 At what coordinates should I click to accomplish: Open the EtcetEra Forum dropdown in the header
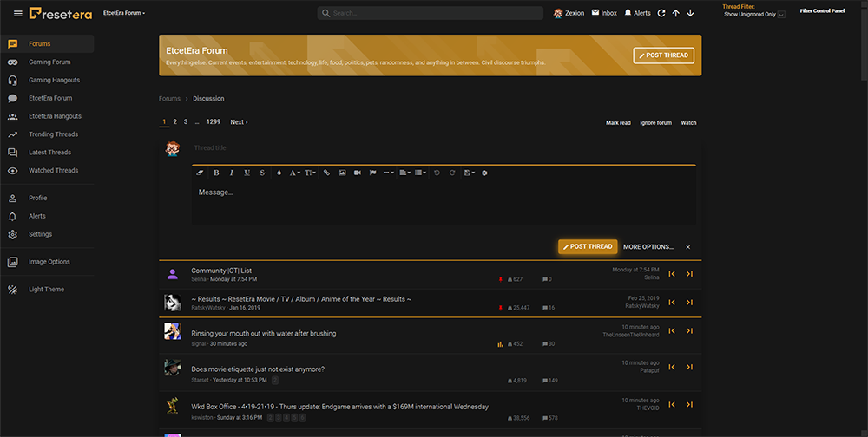point(124,13)
